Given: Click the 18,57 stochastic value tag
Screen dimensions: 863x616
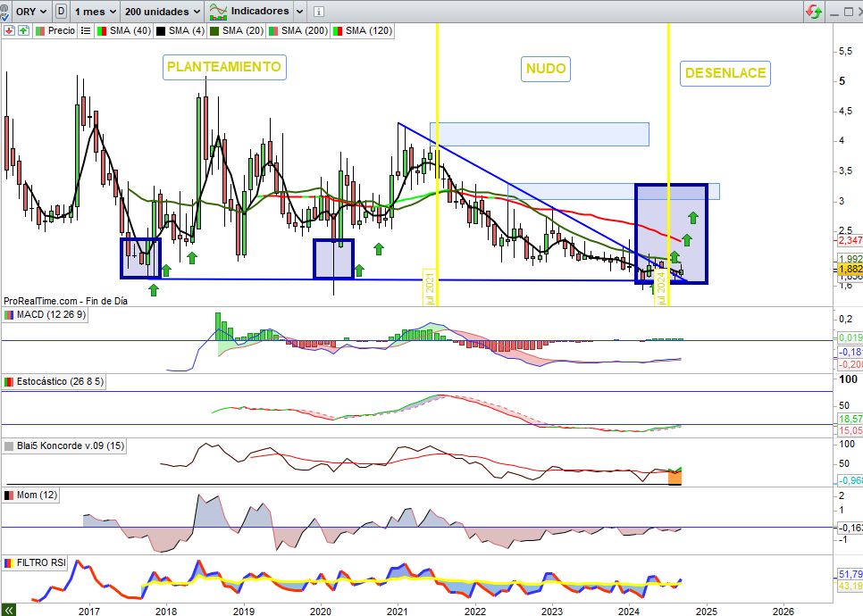Looking at the screenshot, I should (x=850, y=419).
